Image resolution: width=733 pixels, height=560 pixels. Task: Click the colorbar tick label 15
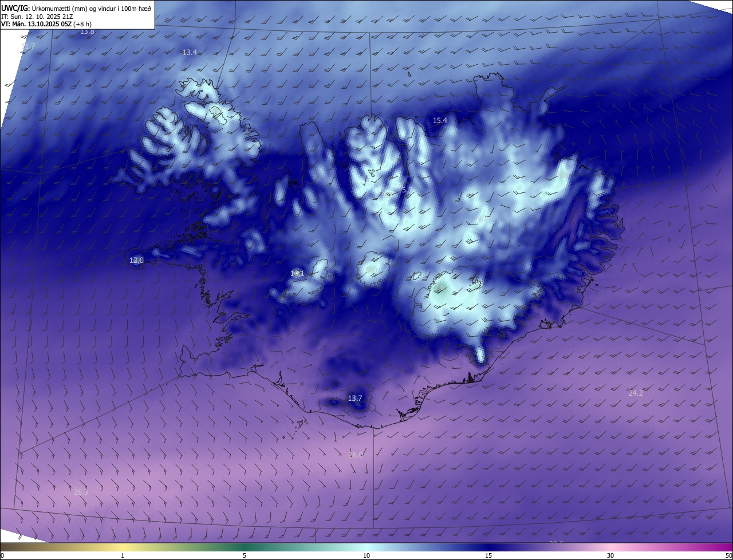[x=488, y=555]
